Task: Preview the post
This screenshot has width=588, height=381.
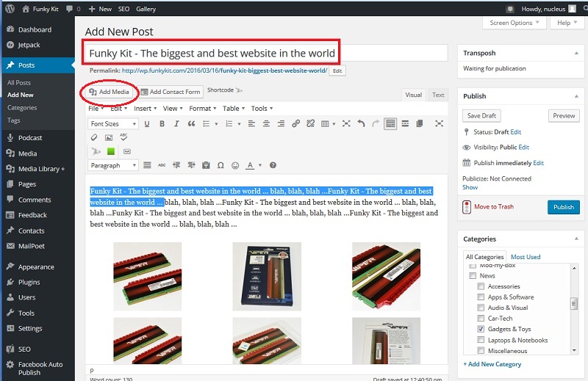Action: pyautogui.click(x=564, y=116)
